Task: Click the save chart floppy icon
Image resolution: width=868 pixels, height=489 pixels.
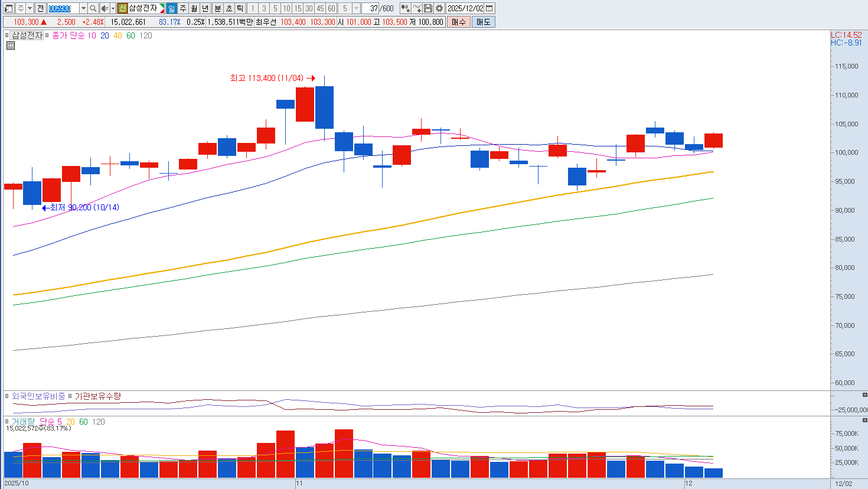Action: 428,8
